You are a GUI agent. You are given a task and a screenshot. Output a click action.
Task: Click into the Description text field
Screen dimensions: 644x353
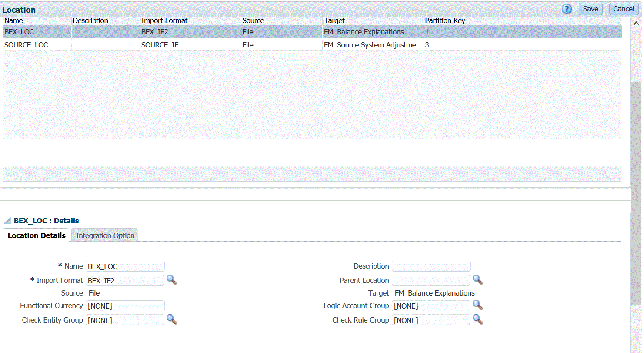(x=431, y=266)
